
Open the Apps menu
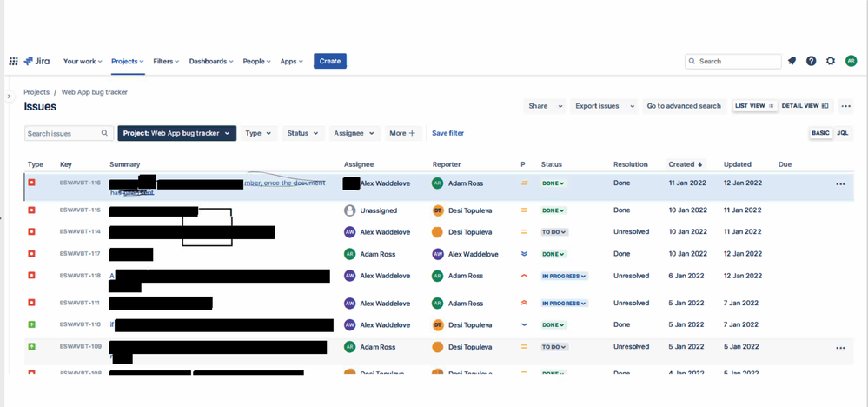pos(291,62)
